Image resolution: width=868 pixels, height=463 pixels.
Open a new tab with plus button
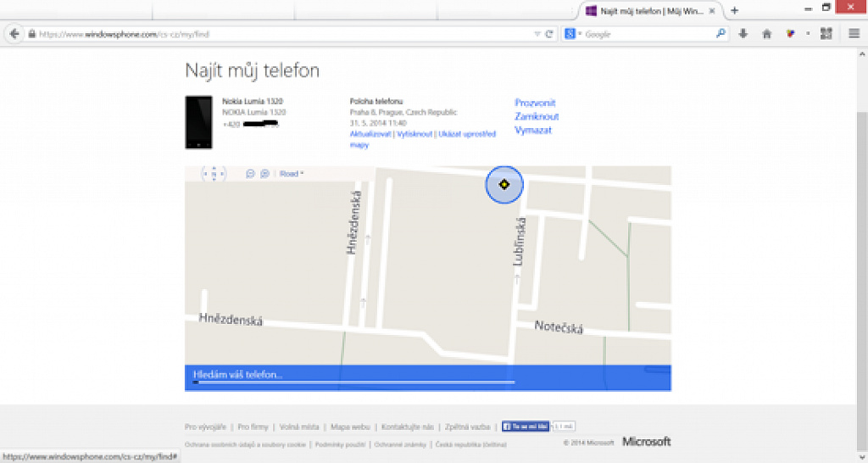pyautogui.click(x=735, y=10)
